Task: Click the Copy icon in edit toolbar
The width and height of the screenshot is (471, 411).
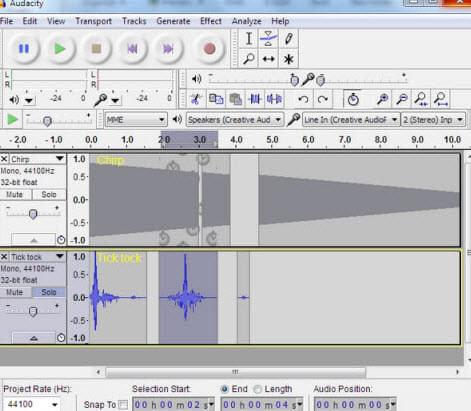Action: tap(216, 99)
